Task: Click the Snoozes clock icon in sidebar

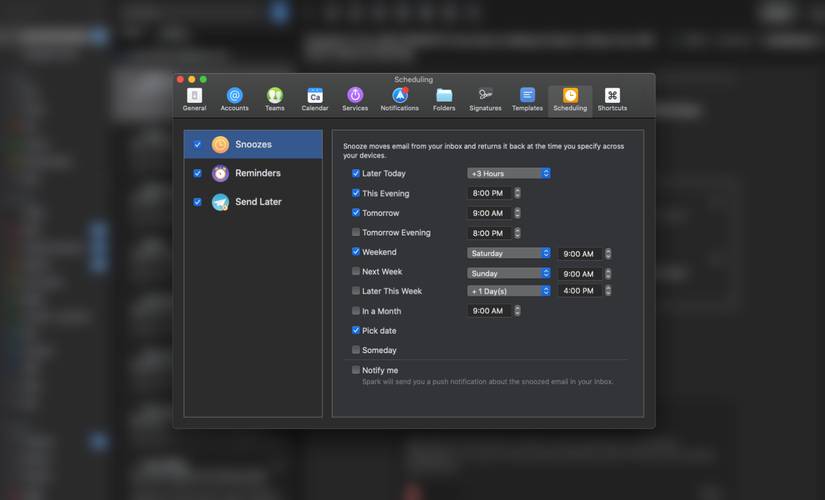Action: coord(220,144)
